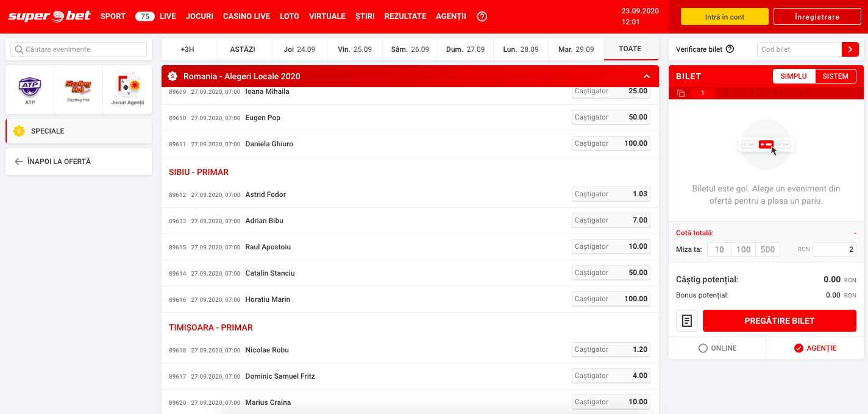Screen dimensions: 868x414
Task: Open the help question mark icon
Action: coord(482,16)
